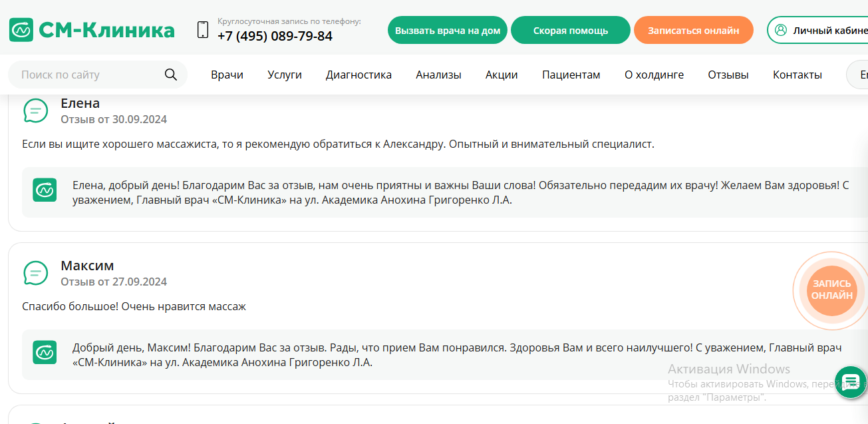Screen dimensions: 868x424
Task: Click the person icon in Личный кабинет
Action: point(781,29)
